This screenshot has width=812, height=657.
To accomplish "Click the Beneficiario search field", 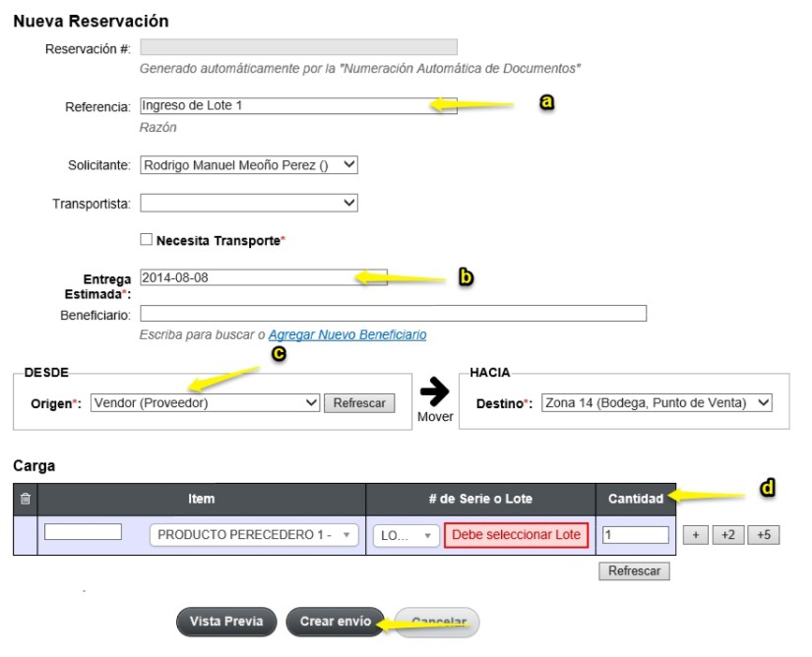I will click(x=393, y=313).
